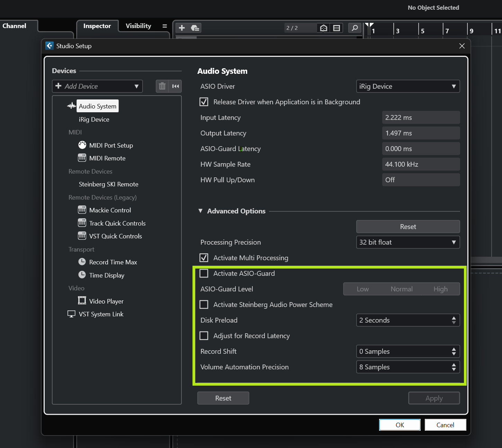Open the ASIO Driver dropdown
The width and height of the screenshot is (502, 448).
click(x=408, y=86)
